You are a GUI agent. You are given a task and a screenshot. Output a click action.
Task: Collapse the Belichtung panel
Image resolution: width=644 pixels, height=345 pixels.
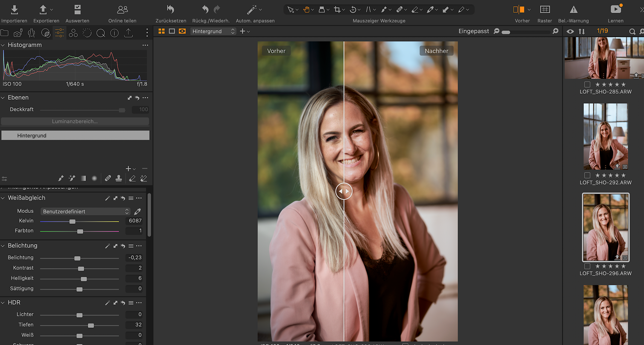pos(3,246)
